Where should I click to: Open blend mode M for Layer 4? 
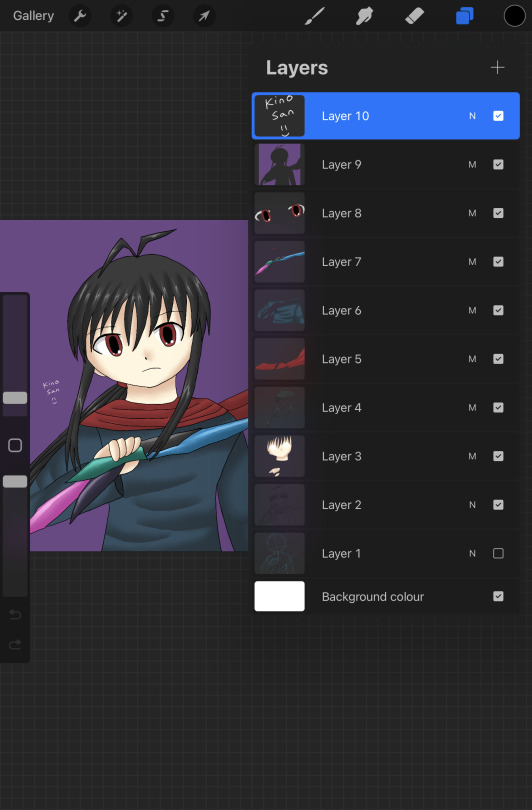[x=472, y=408]
